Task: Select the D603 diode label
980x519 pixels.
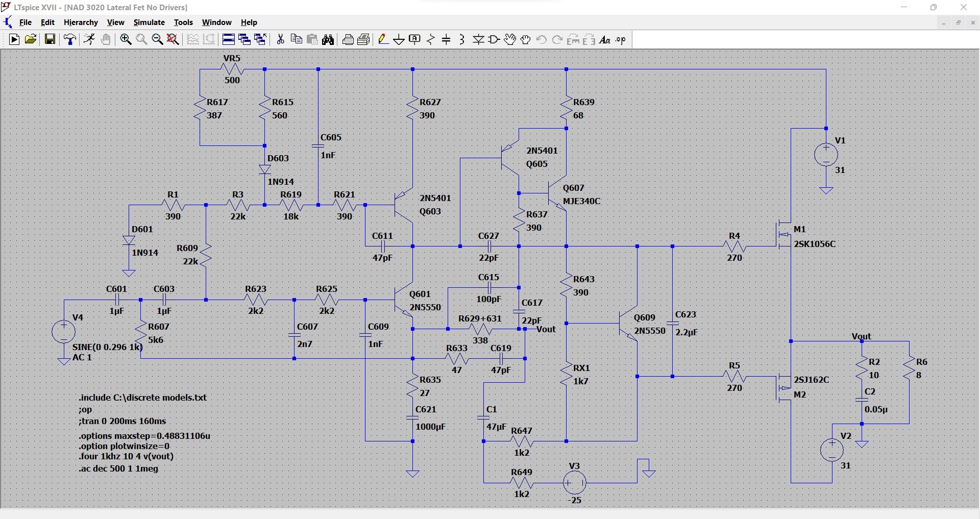Action: 278,158
